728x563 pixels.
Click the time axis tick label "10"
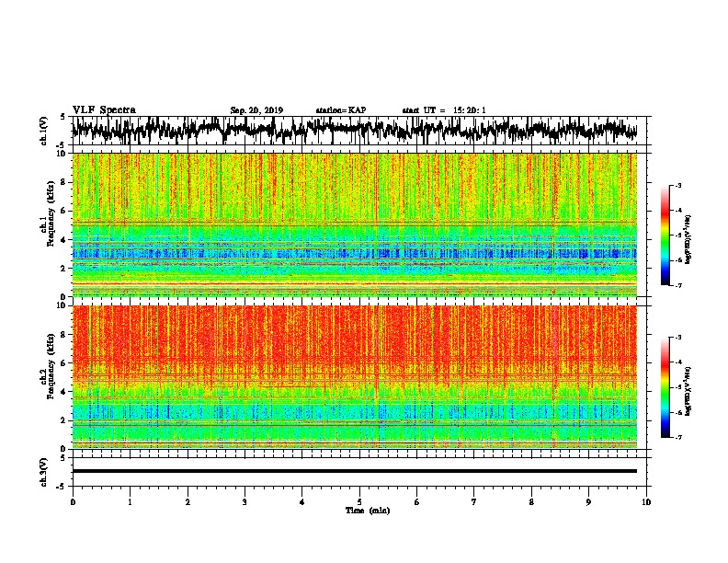(x=646, y=502)
